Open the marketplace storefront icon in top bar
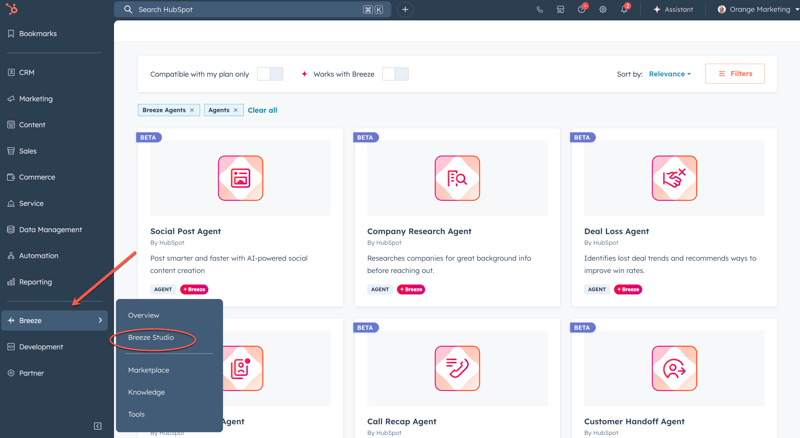The width and height of the screenshot is (800, 438). coord(560,9)
